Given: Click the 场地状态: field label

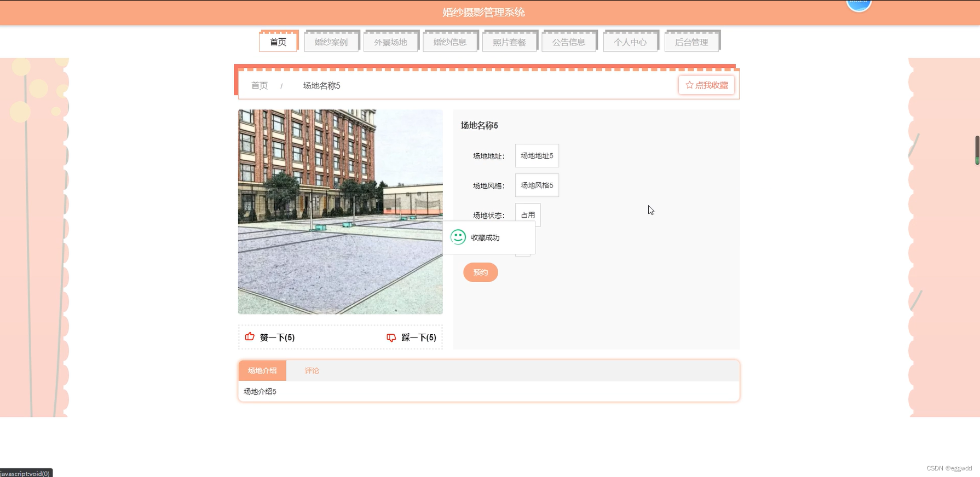Looking at the screenshot, I should pos(489,215).
